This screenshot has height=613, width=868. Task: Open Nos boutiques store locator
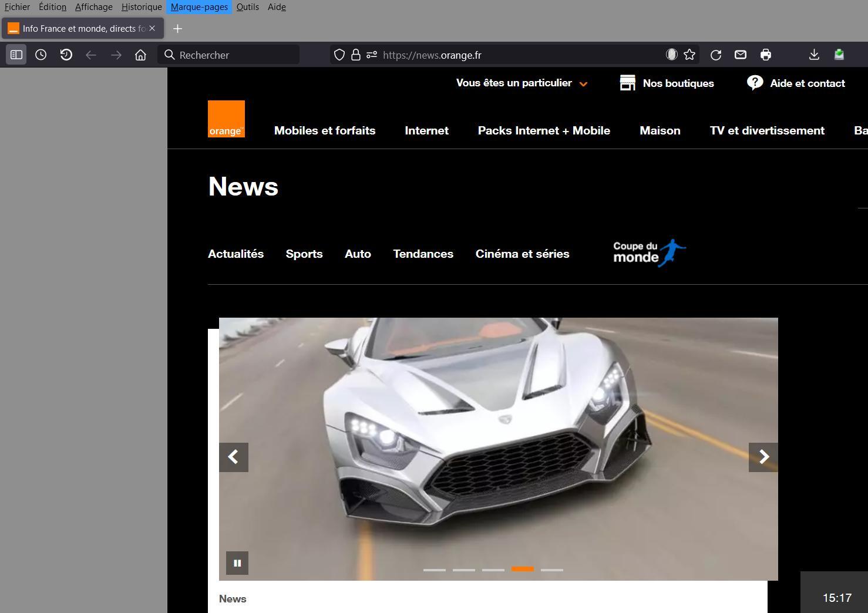(667, 83)
